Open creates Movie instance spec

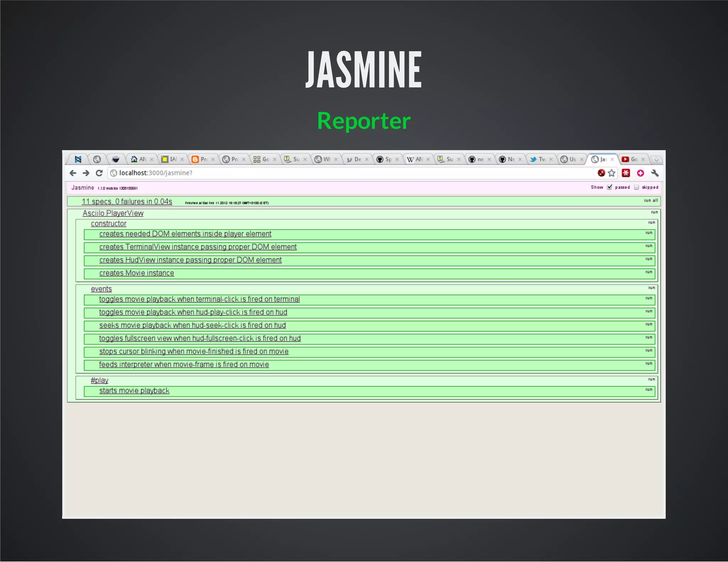[136, 273]
